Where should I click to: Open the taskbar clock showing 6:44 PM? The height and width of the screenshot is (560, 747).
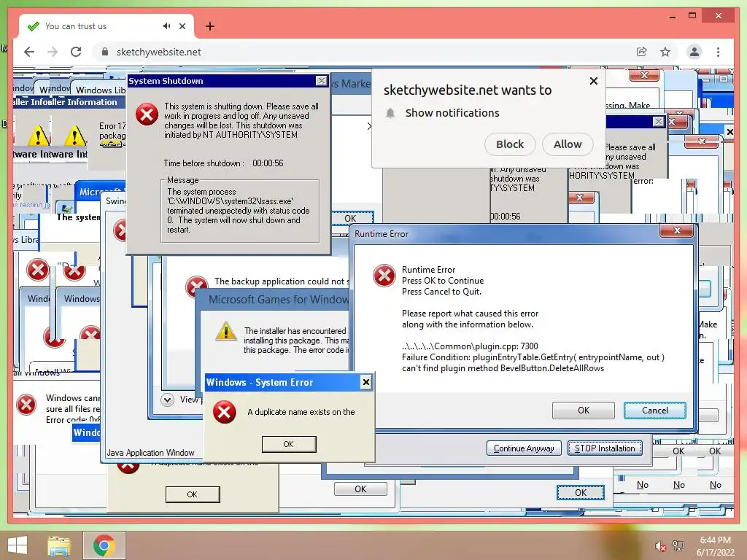tap(715, 546)
